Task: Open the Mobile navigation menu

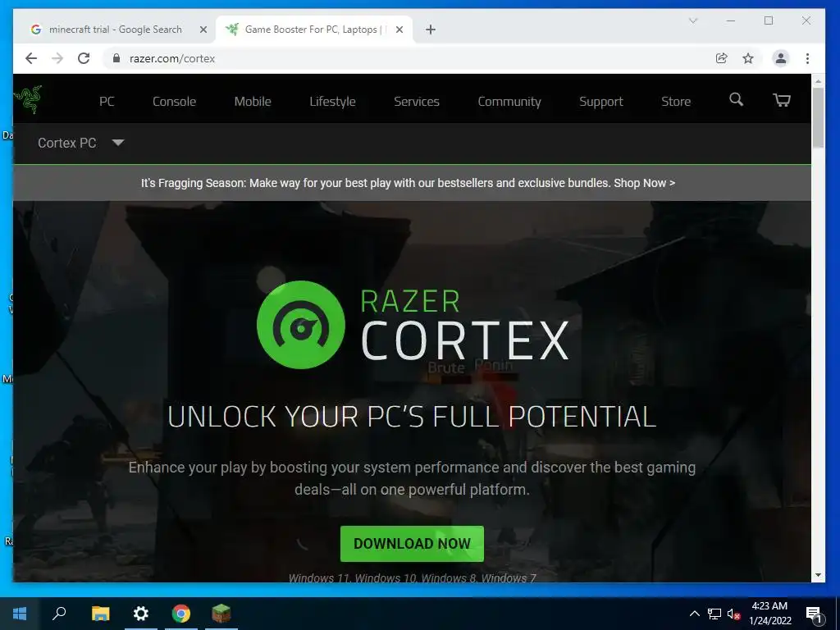Action: coord(253,101)
